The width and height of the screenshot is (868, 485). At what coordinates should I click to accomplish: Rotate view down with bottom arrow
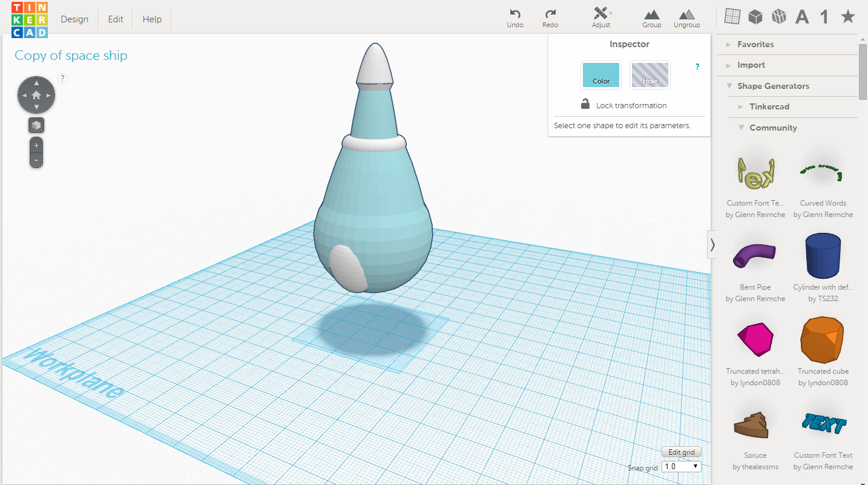pyautogui.click(x=36, y=107)
